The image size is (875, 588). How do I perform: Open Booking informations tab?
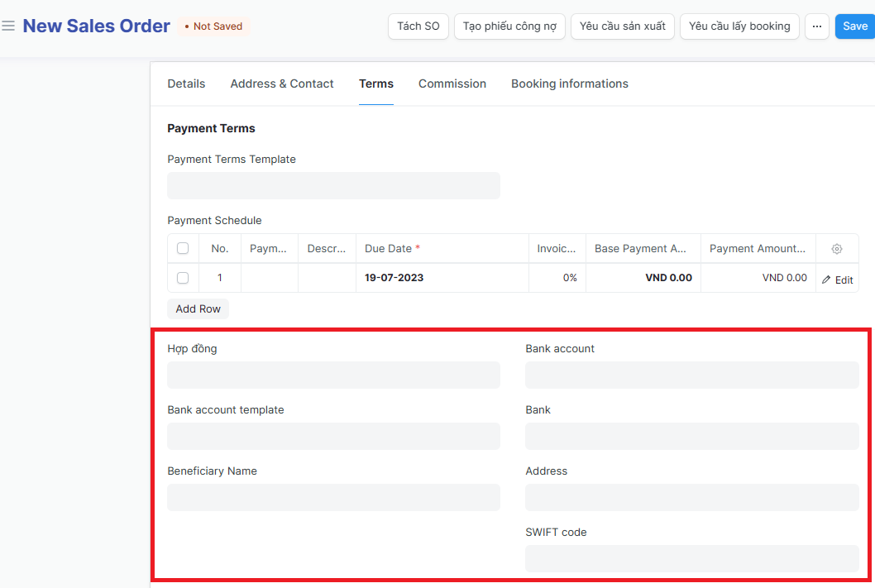[x=569, y=84]
